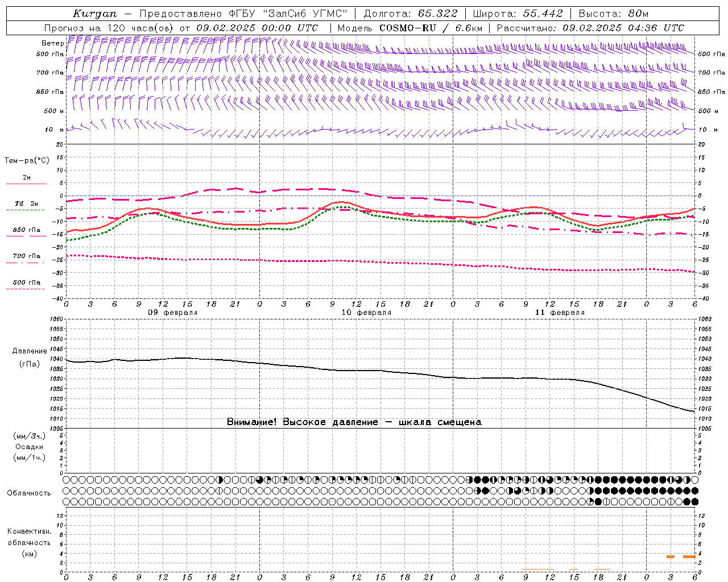Click the solid line swatch under the '2м' legend label
This screenshot has height=582, width=728.
pyautogui.click(x=26, y=184)
